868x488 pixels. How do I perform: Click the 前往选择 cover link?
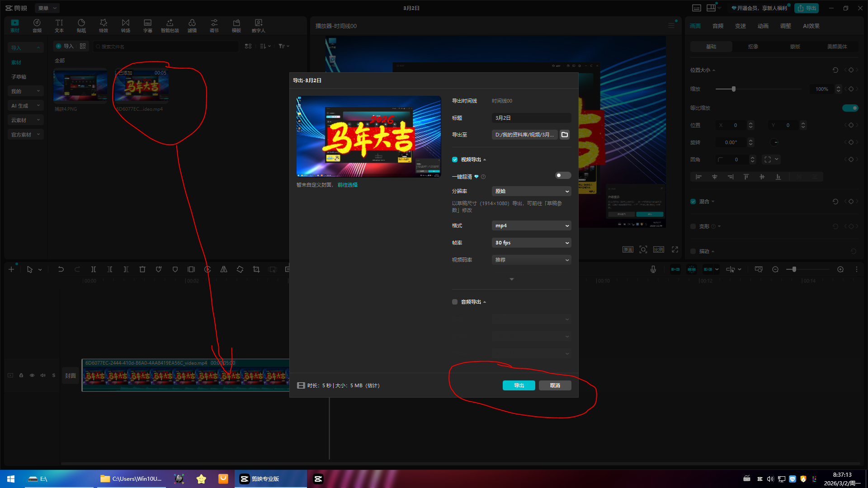coord(347,185)
